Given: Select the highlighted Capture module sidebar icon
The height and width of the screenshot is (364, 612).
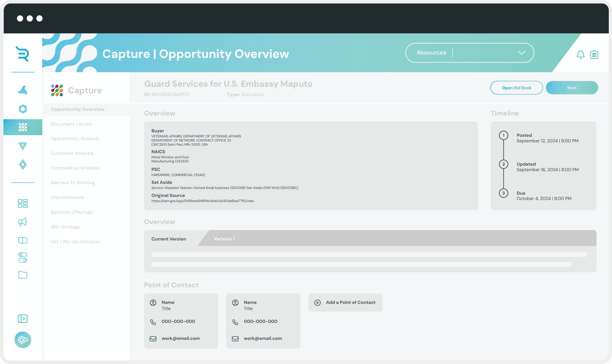Looking at the screenshot, I should point(23,127).
